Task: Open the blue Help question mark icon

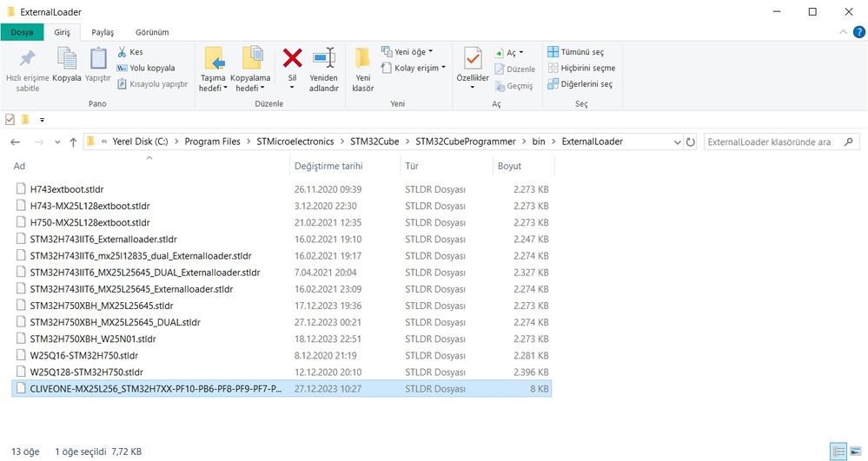Action: tap(858, 32)
